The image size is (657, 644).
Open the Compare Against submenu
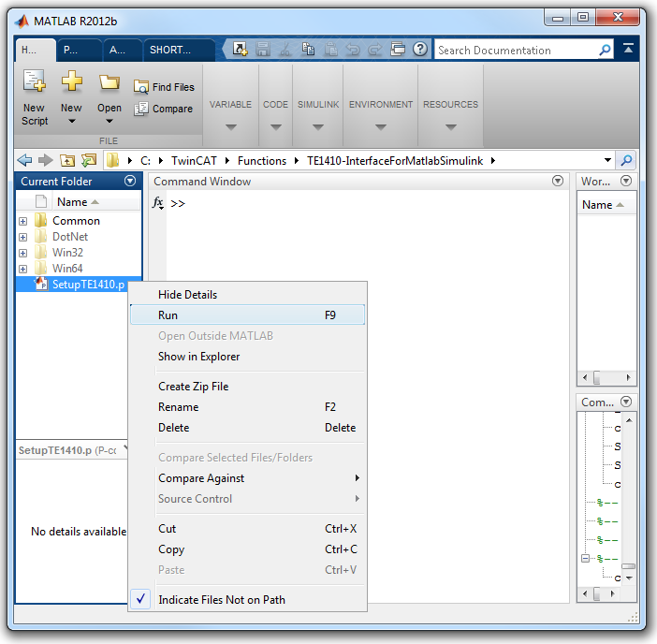[x=247, y=478]
